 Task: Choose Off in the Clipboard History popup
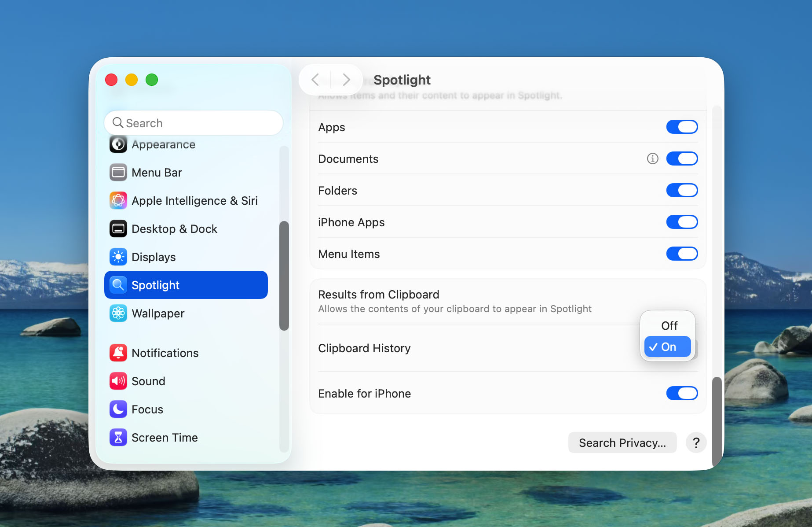[668, 325]
